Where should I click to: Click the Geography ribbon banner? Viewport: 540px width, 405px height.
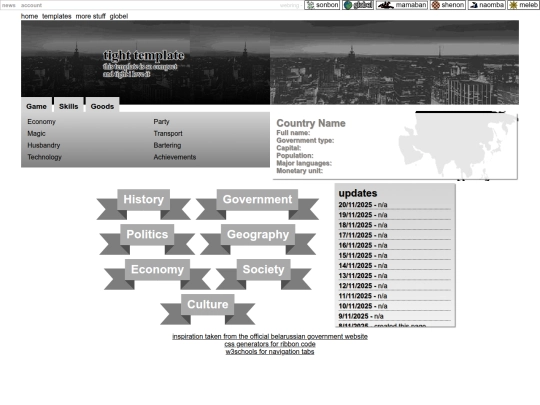point(258,235)
